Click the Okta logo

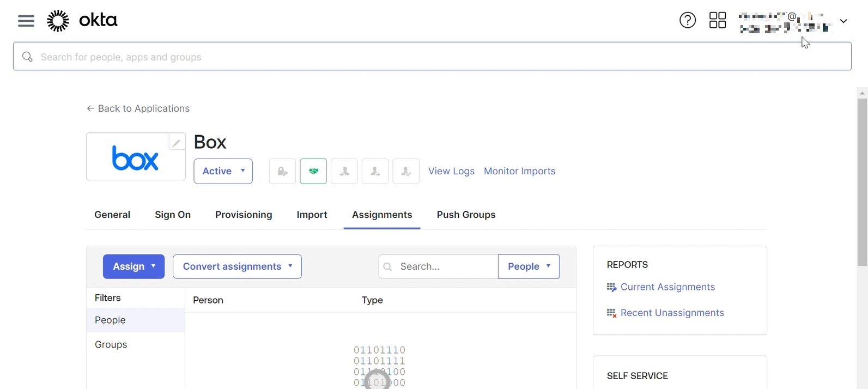(x=82, y=21)
